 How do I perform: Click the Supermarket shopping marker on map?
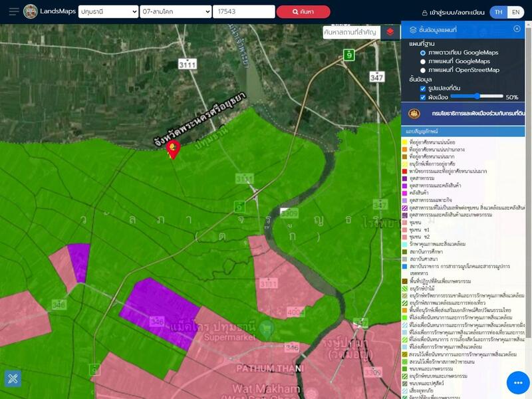pos(267,327)
